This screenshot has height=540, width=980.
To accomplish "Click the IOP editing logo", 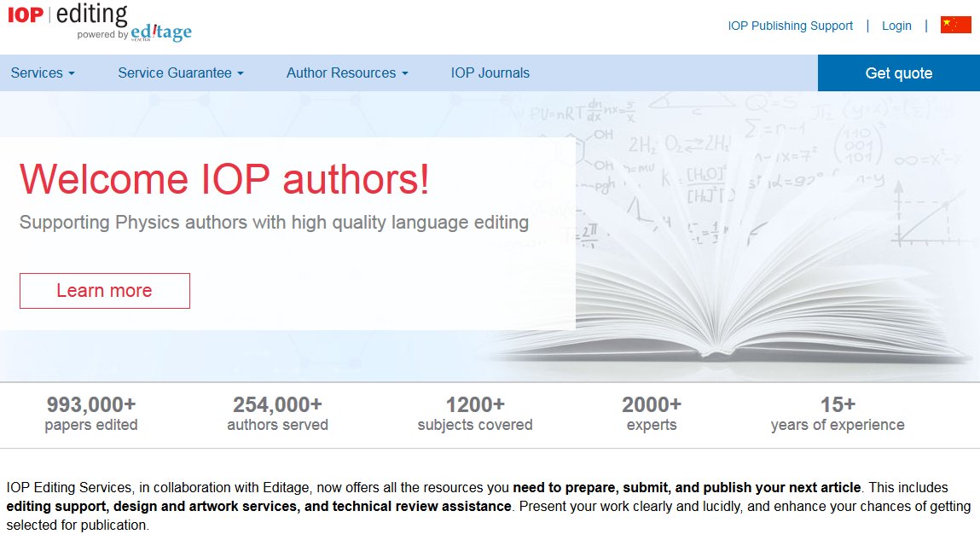I will (67, 15).
